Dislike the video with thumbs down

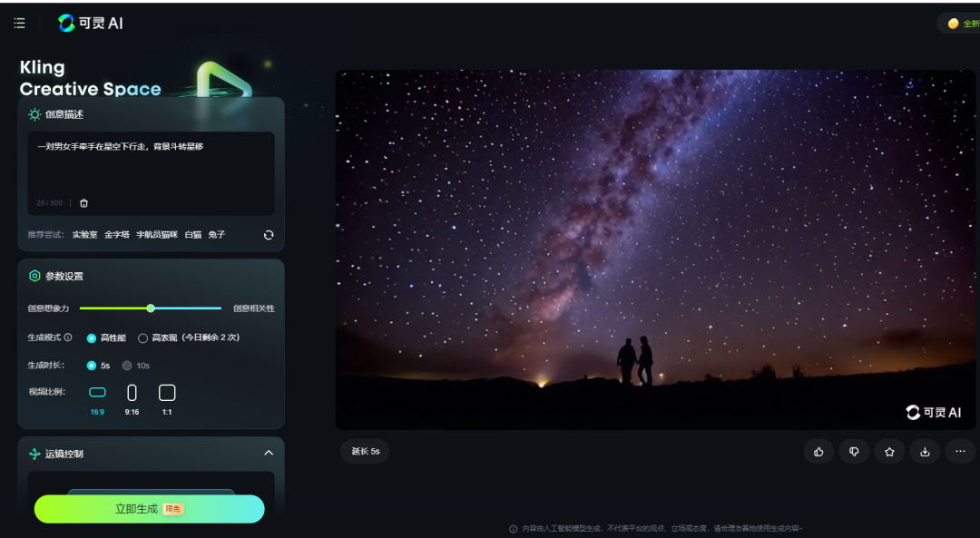[x=854, y=452]
